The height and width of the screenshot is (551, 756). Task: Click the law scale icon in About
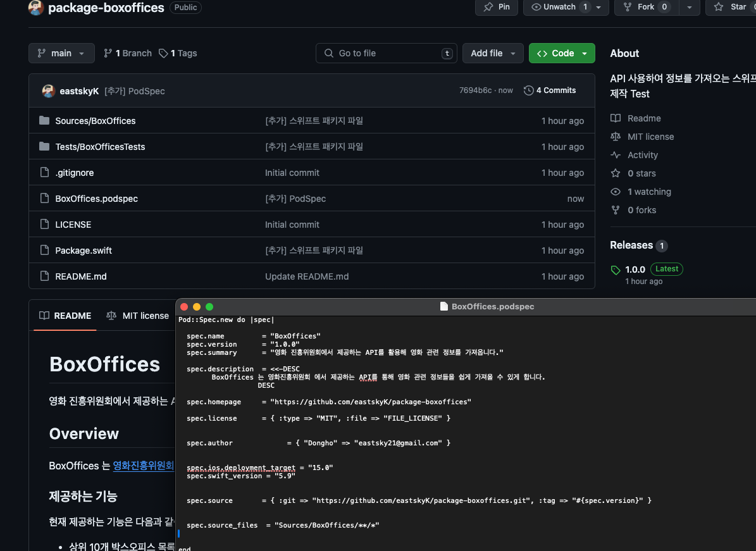[x=615, y=137]
